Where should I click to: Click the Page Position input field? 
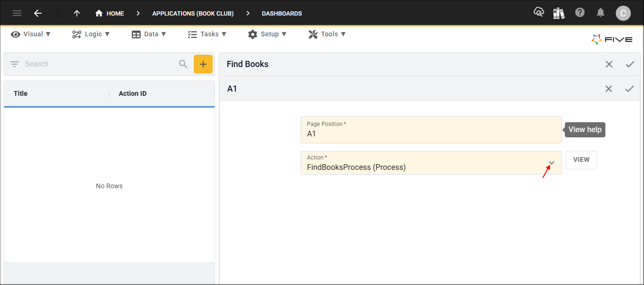click(x=431, y=134)
